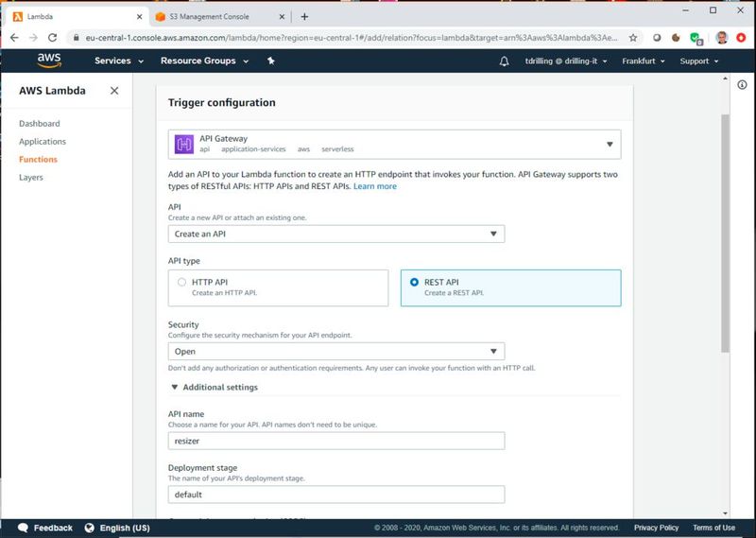Follow the Learn more link
Screen dimensions: 756x538
(x=374, y=186)
